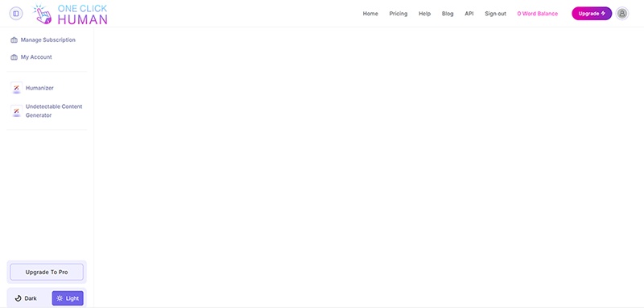Screen dimensions: 644x308
Task: Switch to Light theme
Action: [68, 298]
